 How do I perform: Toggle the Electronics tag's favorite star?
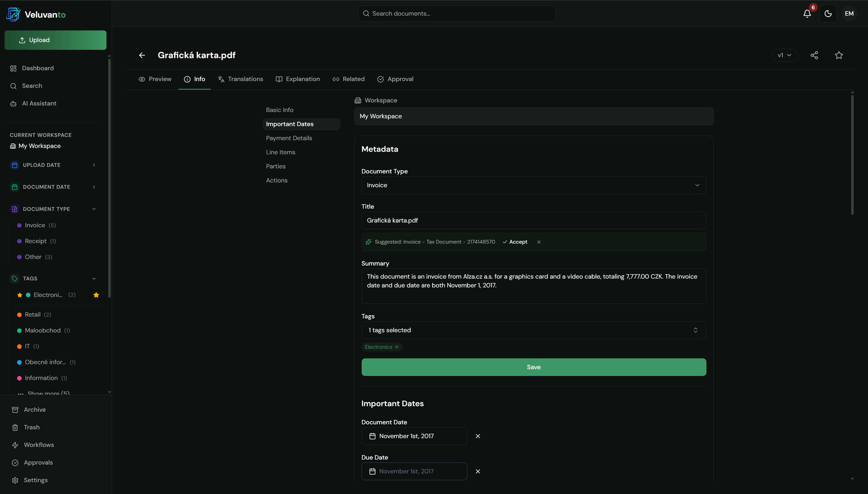tap(96, 295)
